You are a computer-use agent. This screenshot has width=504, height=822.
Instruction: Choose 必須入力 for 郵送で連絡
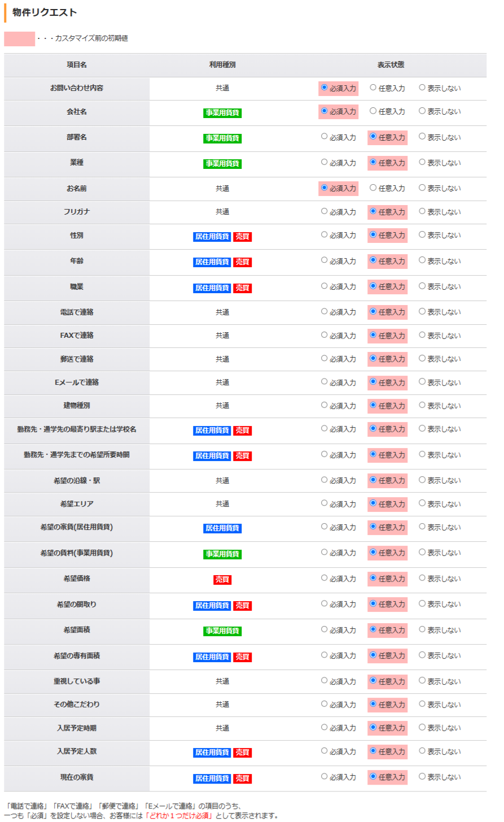pyautogui.click(x=324, y=358)
